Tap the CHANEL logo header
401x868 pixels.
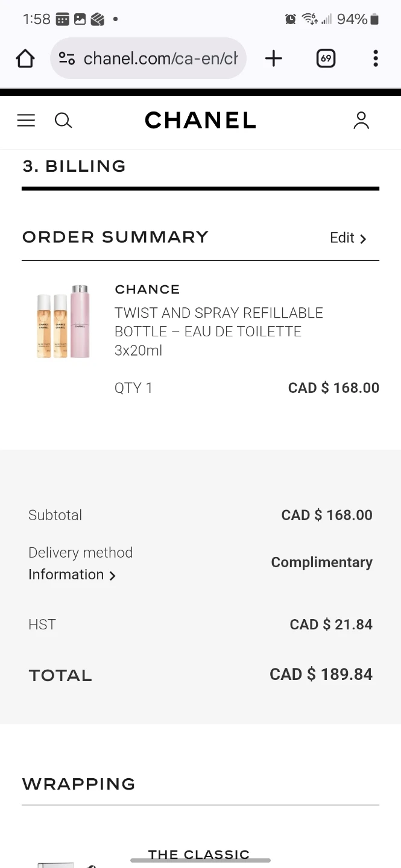(200, 121)
